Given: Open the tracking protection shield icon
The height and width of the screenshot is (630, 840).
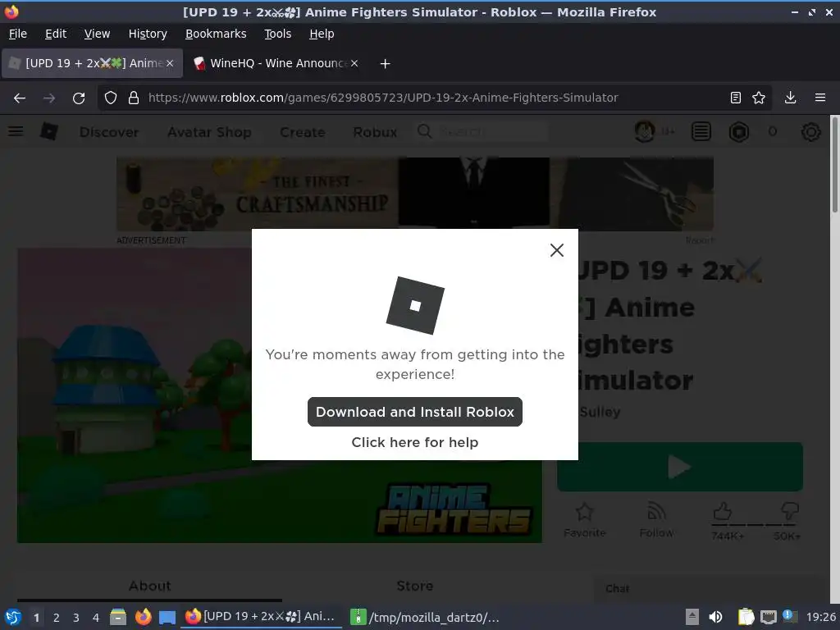Looking at the screenshot, I should coord(111,98).
